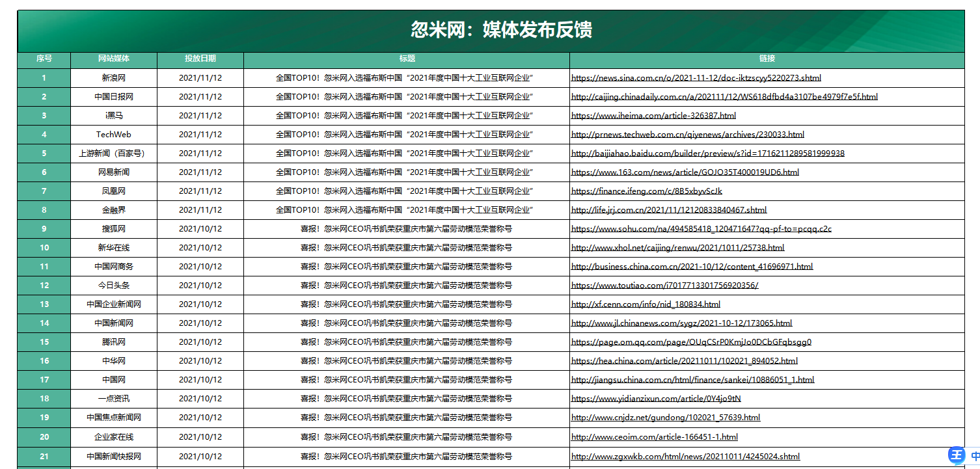Screen dimensions: 980x469
Task: Open the prnews.techweb.com.cn link
Action: (x=687, y=135)
